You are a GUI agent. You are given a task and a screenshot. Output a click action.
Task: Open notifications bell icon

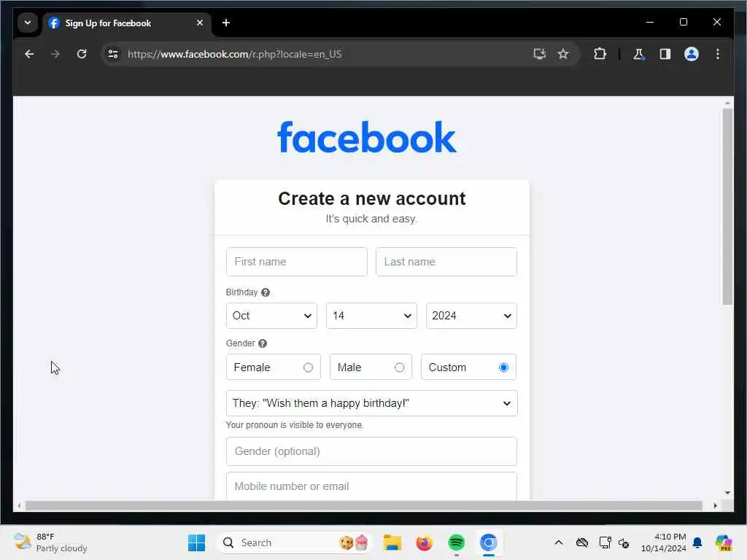(697, 542)
